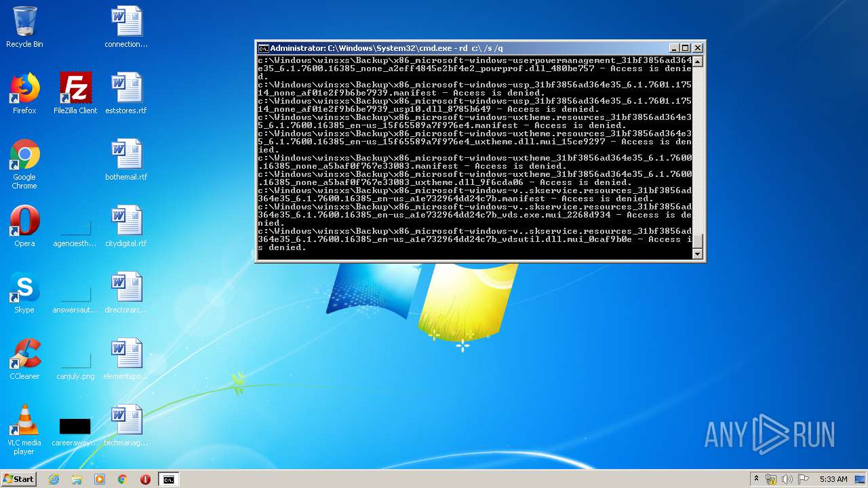Launch CCleaner desktop shortcut
868x488 pixels.
pyautogui.click(x=24, y=359)
